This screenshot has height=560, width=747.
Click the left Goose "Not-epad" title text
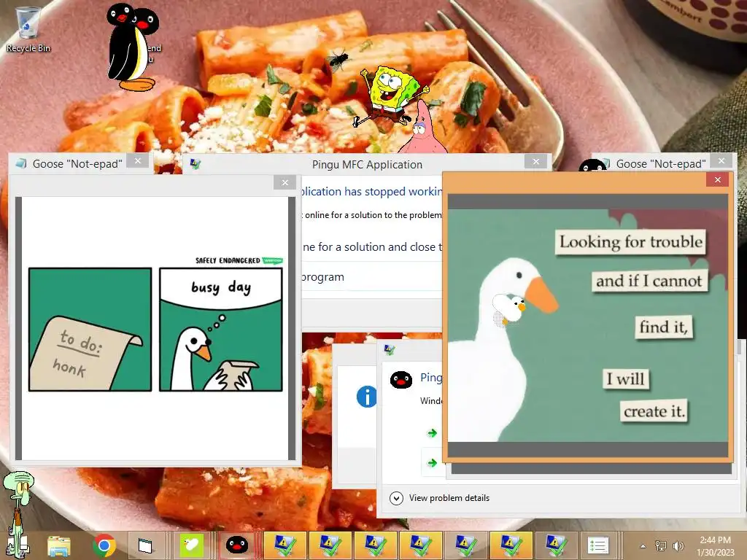tap(77, 164)
